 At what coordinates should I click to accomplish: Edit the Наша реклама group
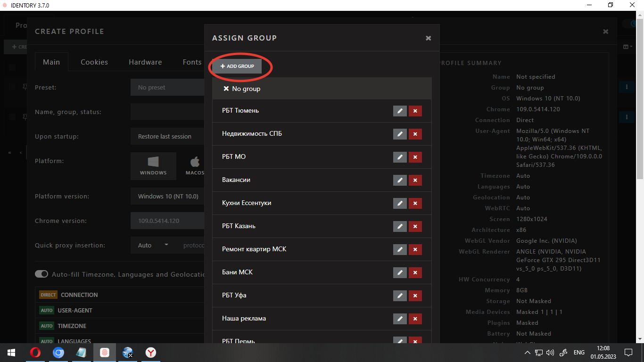[400, 319]
